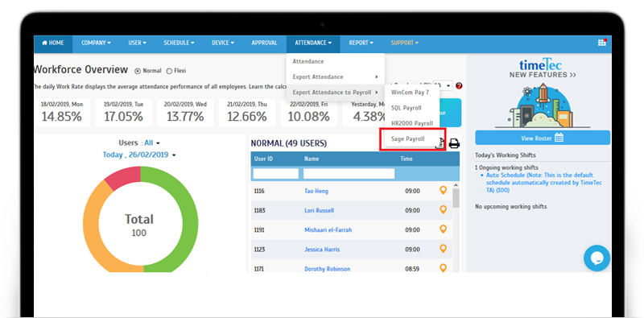Open the Today date dropdown
This screenshot has height=318, width=644.
point(139,155)
